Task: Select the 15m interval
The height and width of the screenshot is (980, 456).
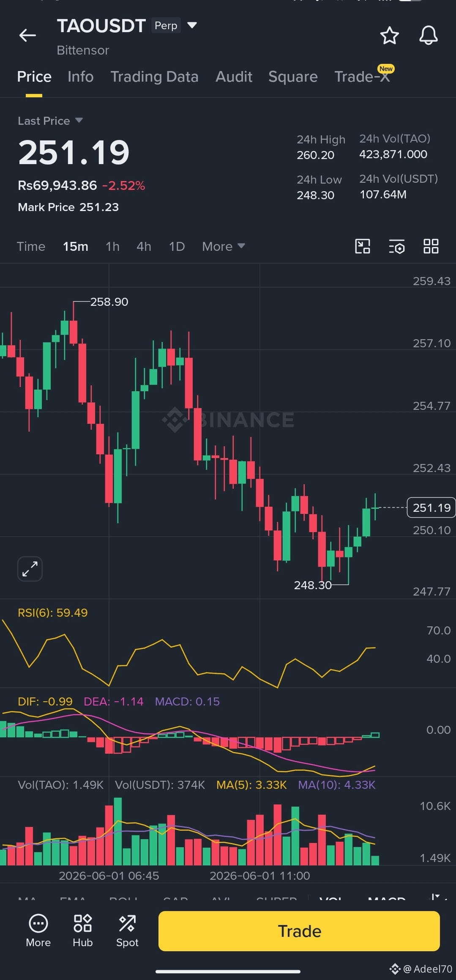Action: 76,246
